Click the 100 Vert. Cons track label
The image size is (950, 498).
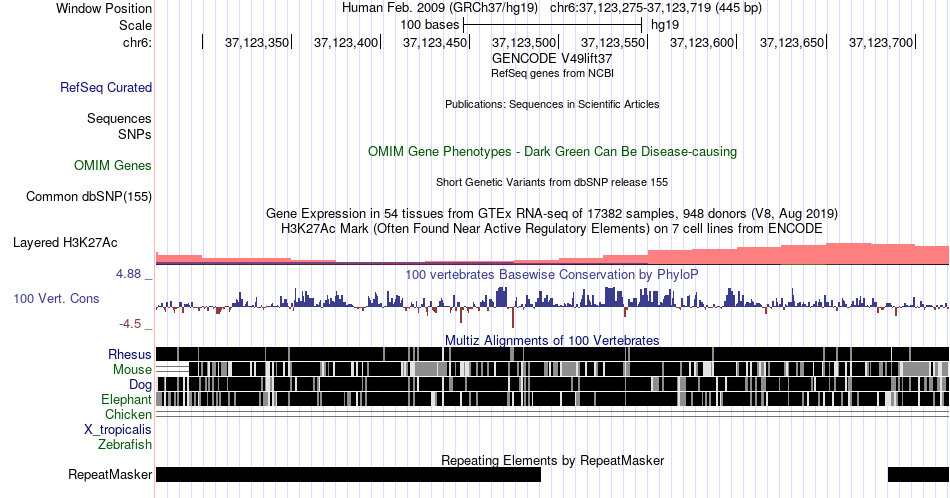56,299
